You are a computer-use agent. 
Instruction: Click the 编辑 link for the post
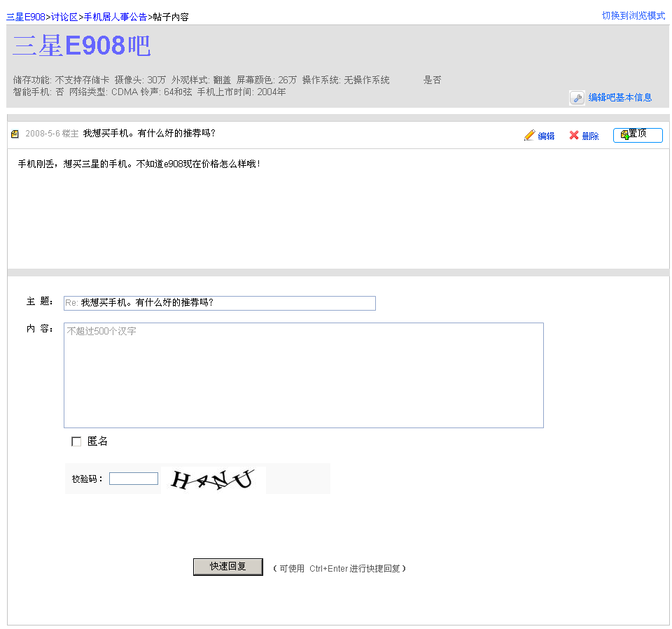click(546, 136)
